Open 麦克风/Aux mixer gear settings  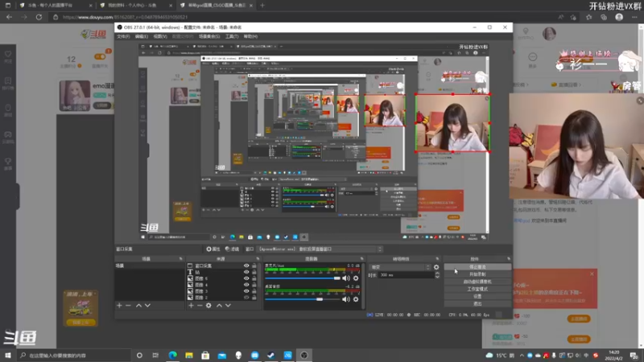coord(356,278)
